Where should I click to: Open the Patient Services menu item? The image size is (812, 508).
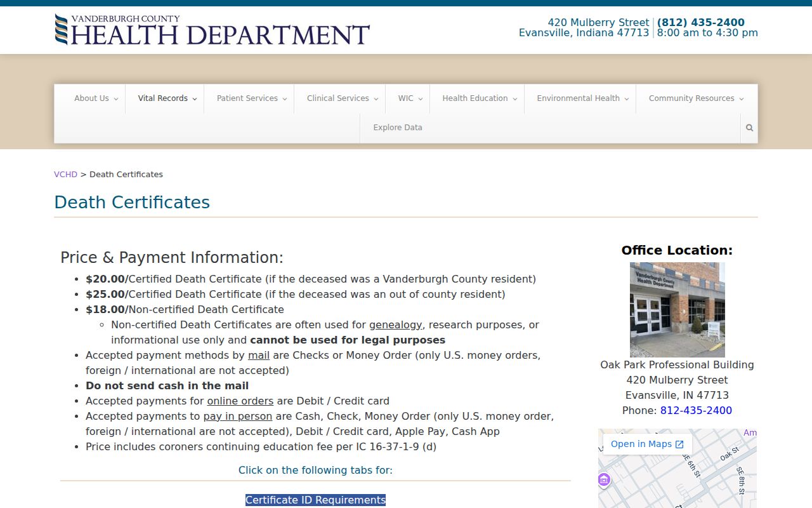click(x=247, y=98)
